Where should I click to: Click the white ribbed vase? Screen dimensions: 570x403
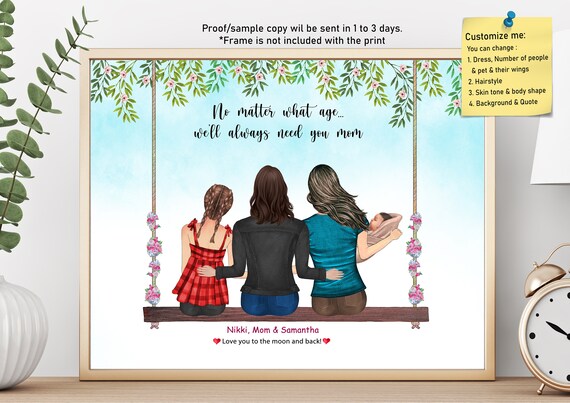coord(21,333)
